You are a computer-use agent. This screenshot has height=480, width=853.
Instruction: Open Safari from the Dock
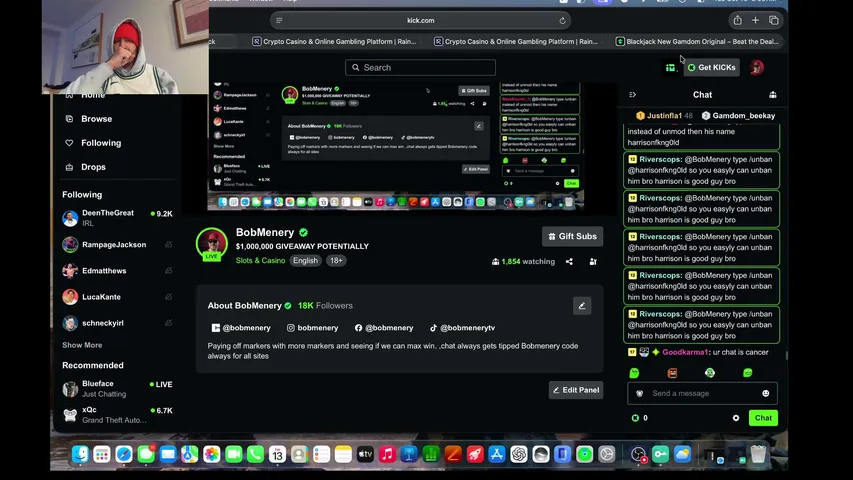click(x=124, y=454)
